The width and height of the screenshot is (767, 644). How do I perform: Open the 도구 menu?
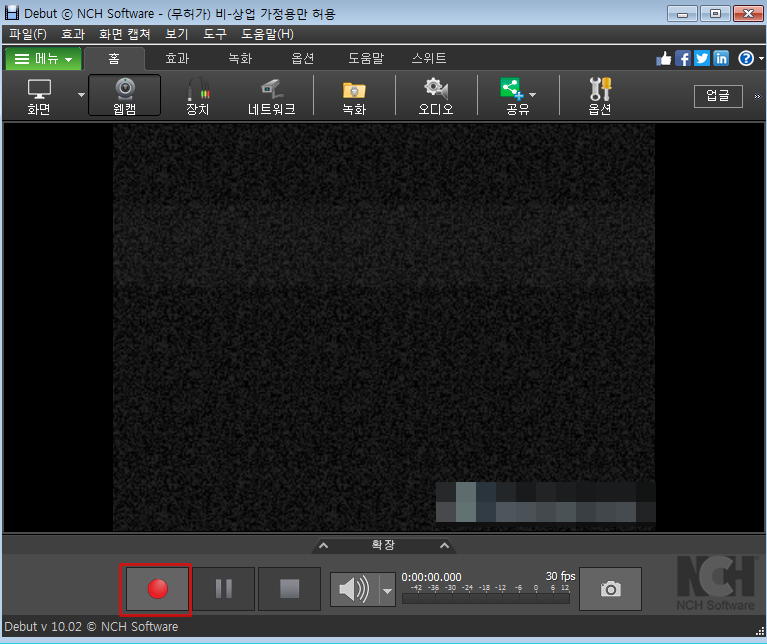(215, 34)
